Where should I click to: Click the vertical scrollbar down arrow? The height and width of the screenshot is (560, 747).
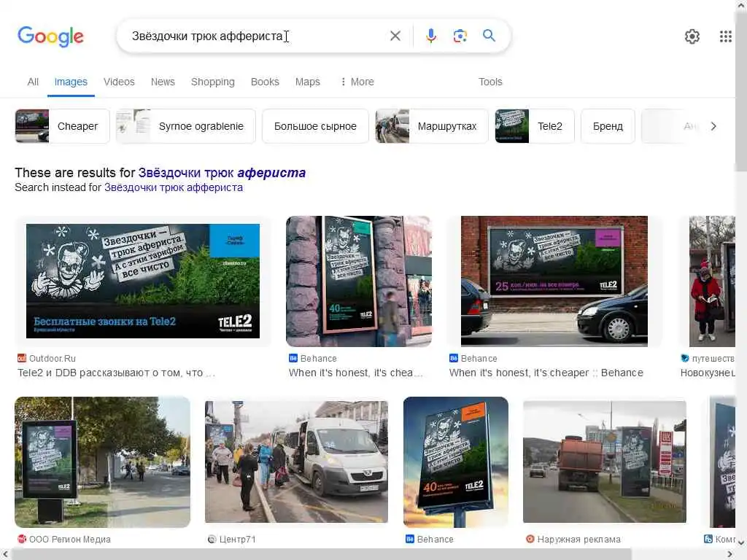741,542
